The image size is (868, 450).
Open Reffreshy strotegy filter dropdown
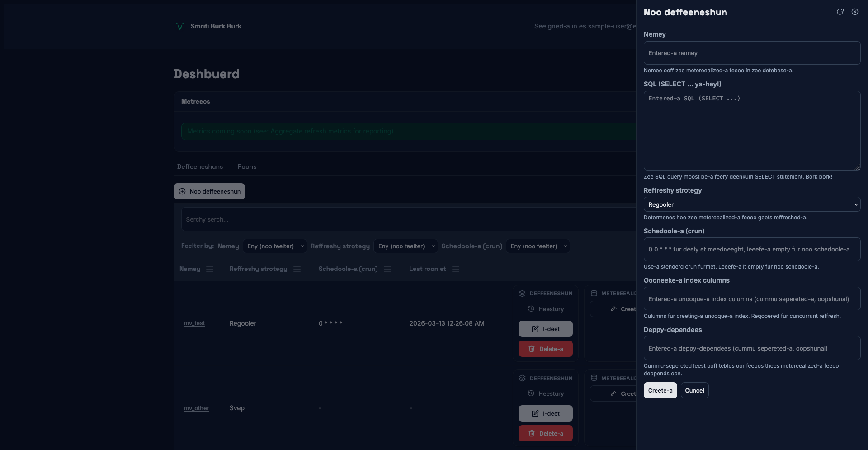pos(406,246)
